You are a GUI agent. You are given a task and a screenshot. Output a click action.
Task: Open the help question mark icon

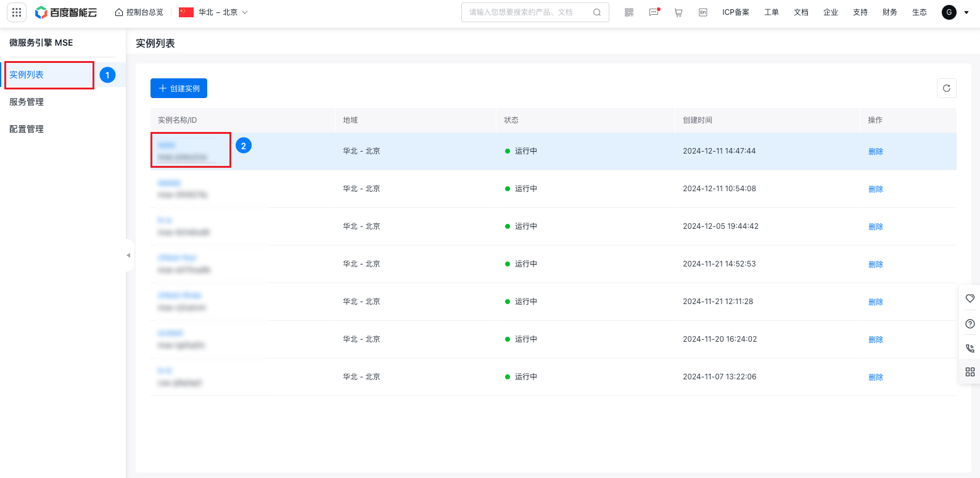[970, 324]
